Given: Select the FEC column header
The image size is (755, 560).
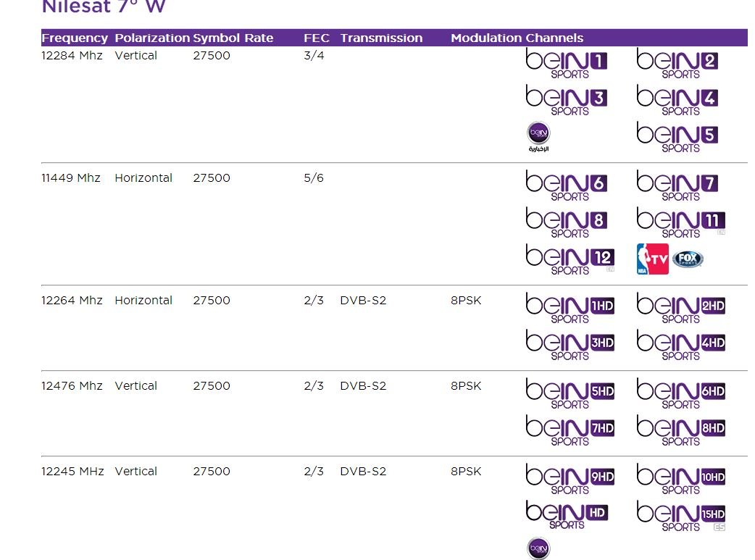Looking at the screenshot, I should coord(317,38).
